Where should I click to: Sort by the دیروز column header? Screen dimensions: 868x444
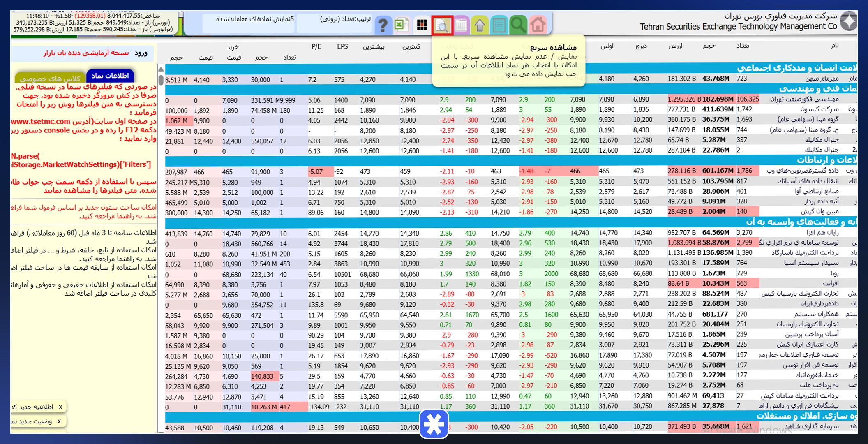pyautogui.click(x=641, y=46)
